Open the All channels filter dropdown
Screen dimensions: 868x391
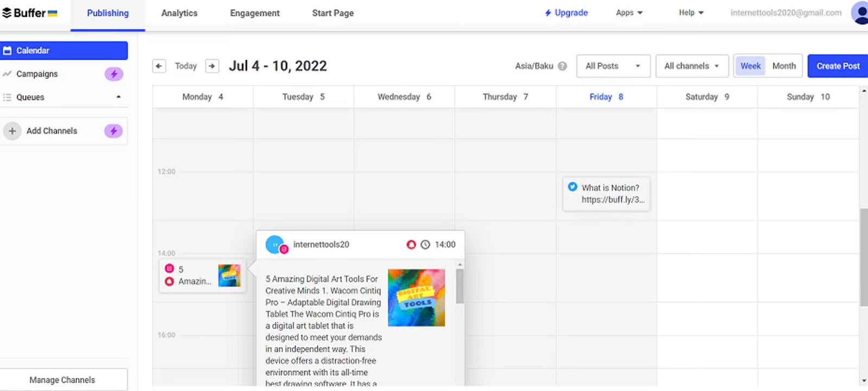(692, 66)
